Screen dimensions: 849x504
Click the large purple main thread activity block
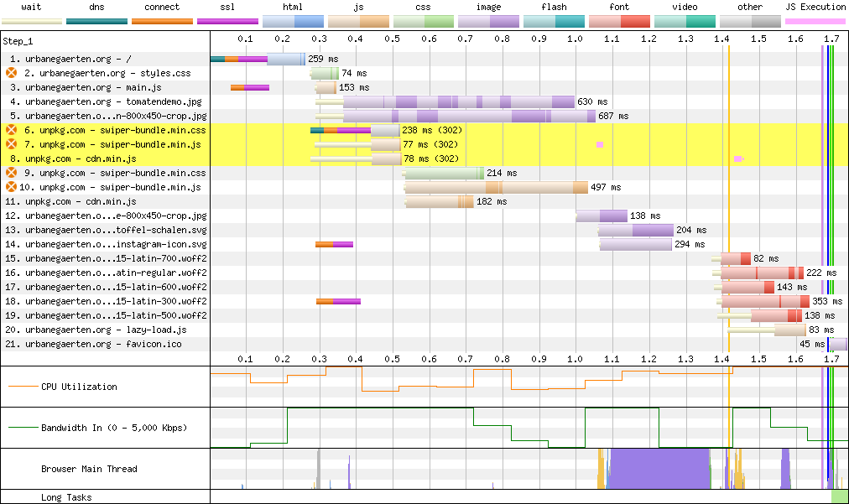click(659, 468)
